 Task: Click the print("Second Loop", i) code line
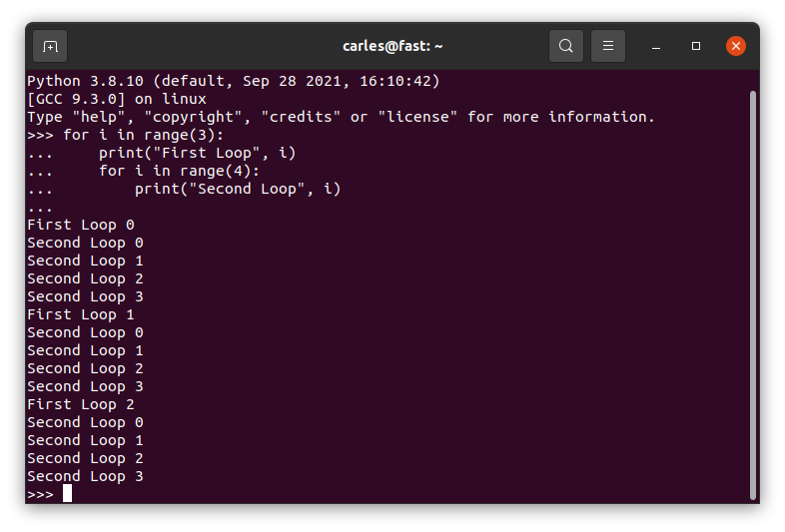pos(238,190)
